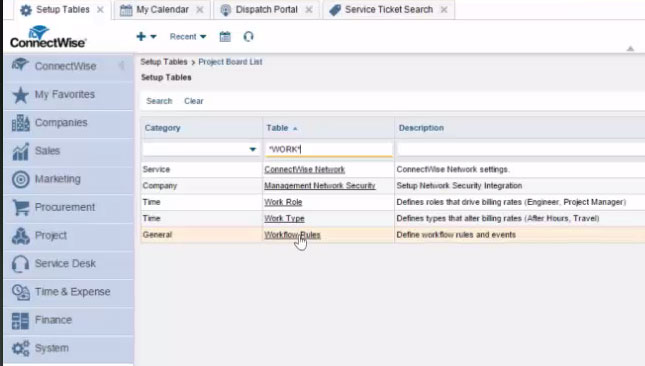Collapse the header with the up arrow
645x366 pixels.
pos(630,49)
